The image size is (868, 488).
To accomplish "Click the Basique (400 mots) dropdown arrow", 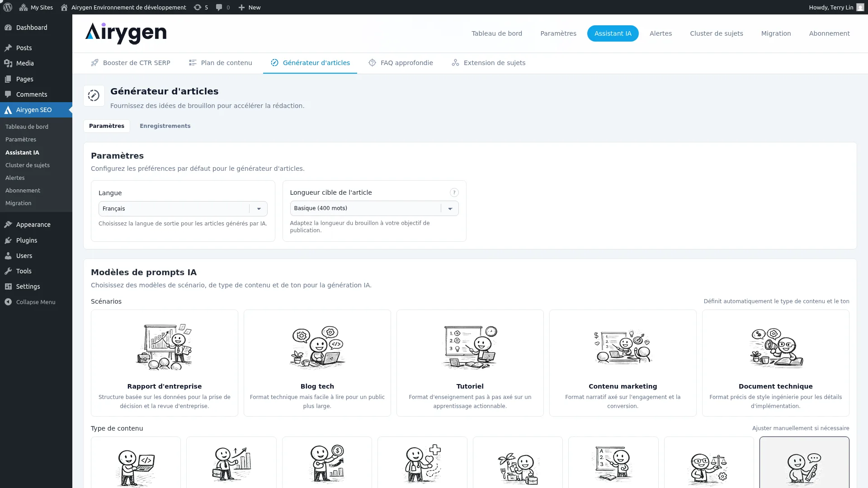I will (450, 208).
